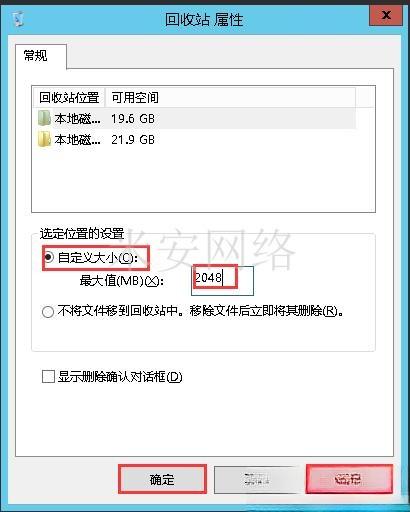Viewport: 410px width, 512px height.
Task: Choose the 不将文件移到回收站中 radio option
Action: tap(48, 312)
